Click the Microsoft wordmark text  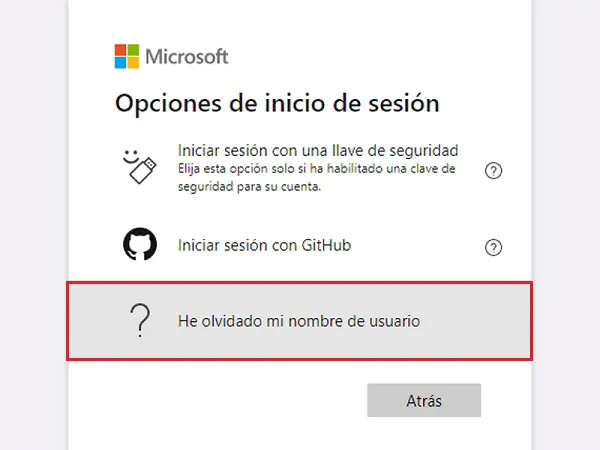(187, 56)
